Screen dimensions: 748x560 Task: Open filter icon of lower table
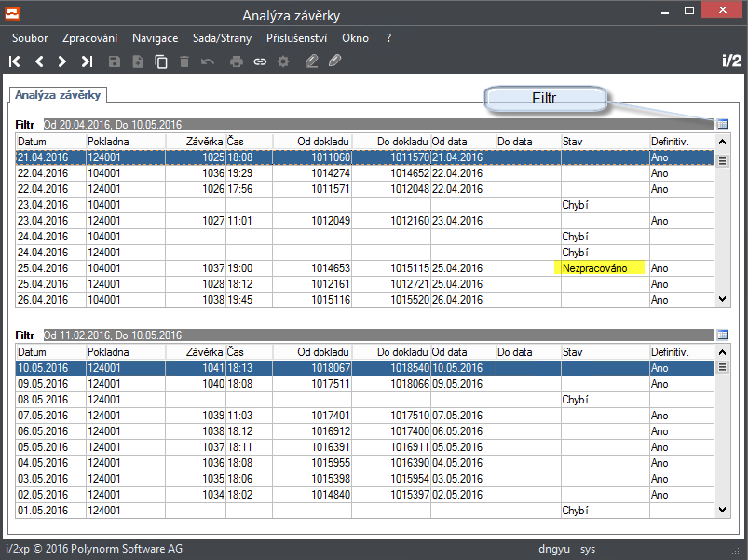(x=723, y=335)
